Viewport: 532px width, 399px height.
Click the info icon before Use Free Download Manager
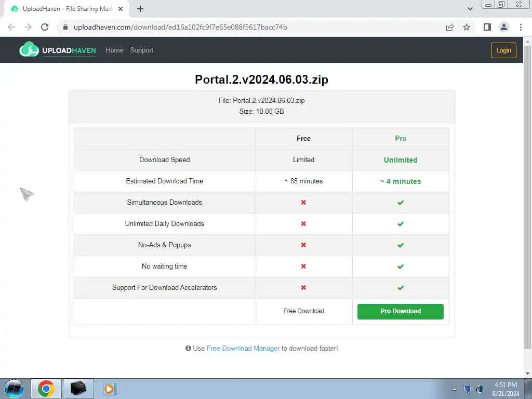pyautogui.click(x=188, y=349)
